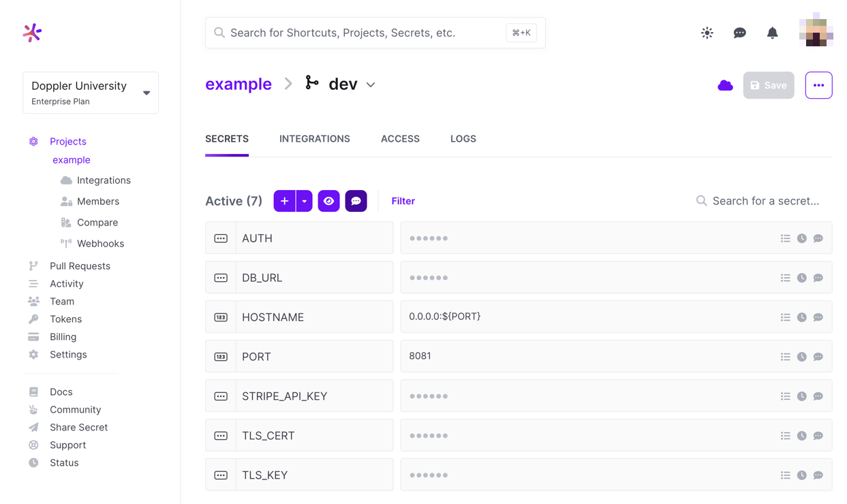
Task: Open comment icon on AUTH row
Action: [818, 238]
